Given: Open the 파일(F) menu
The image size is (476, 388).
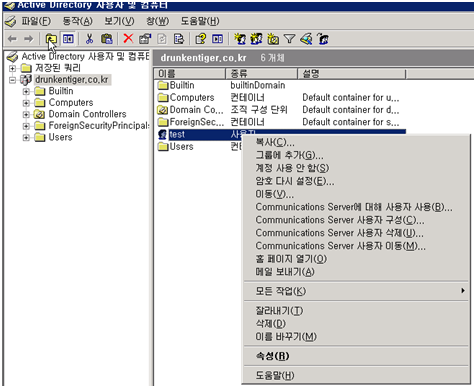Looking at the screenshot, I should pos(36,21).
